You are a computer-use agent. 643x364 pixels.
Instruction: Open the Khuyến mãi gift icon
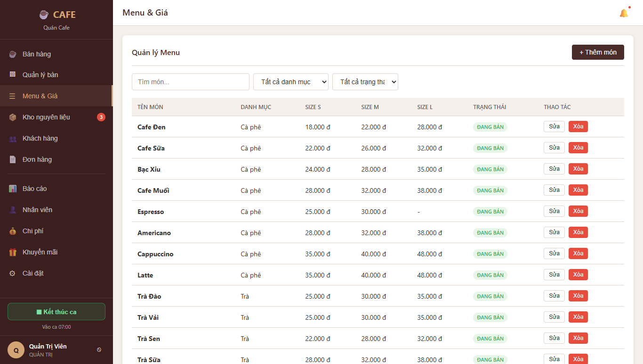(13, 252)
